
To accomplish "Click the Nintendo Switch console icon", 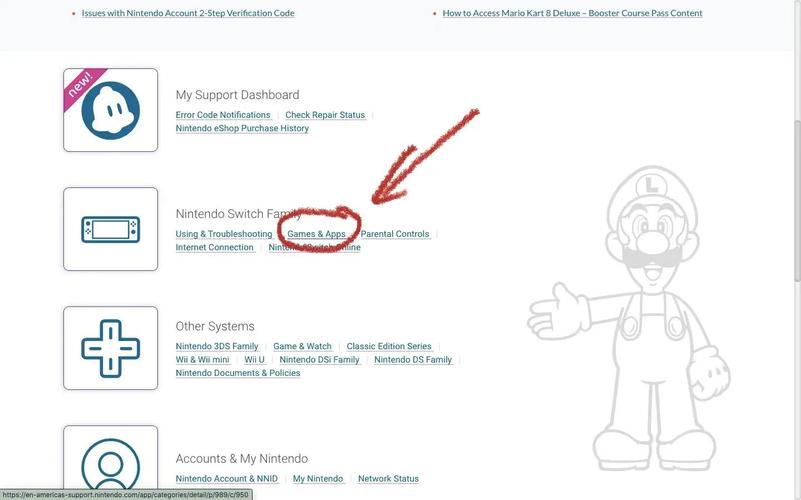I will [110, 229].
